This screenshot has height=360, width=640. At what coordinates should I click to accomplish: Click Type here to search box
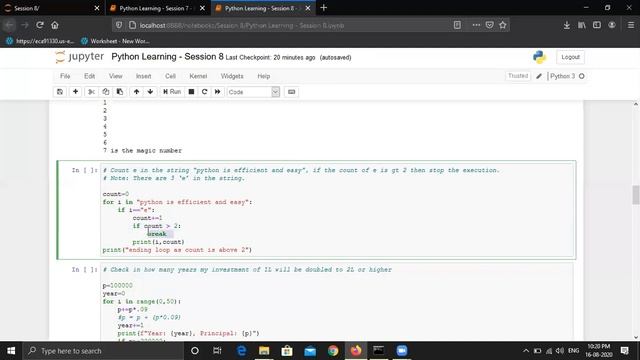103,351
